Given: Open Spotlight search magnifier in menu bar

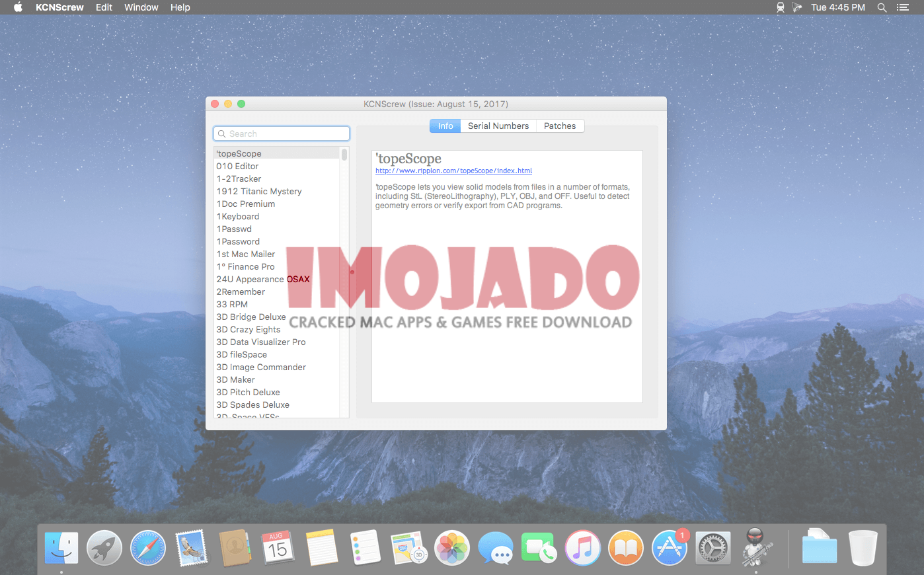Looking at the screenshot, I should tap(882, 7).
